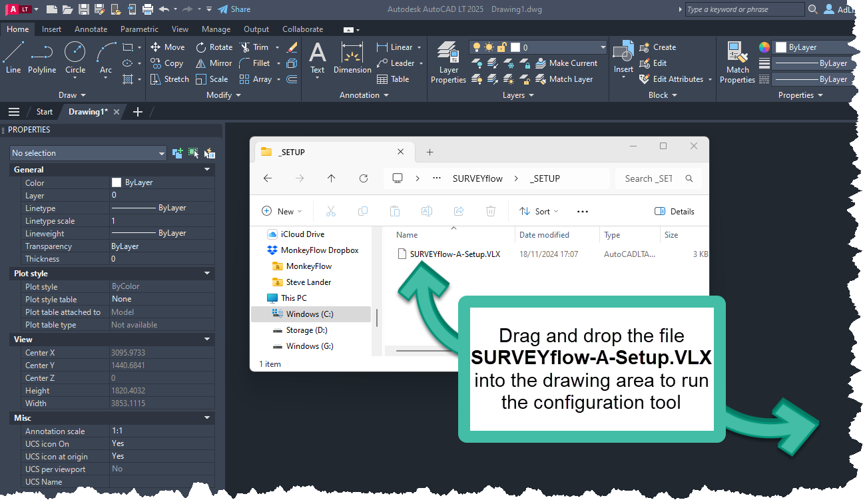
Task: Switch to the Annotate ribbon tab
Action: (91, 29)
